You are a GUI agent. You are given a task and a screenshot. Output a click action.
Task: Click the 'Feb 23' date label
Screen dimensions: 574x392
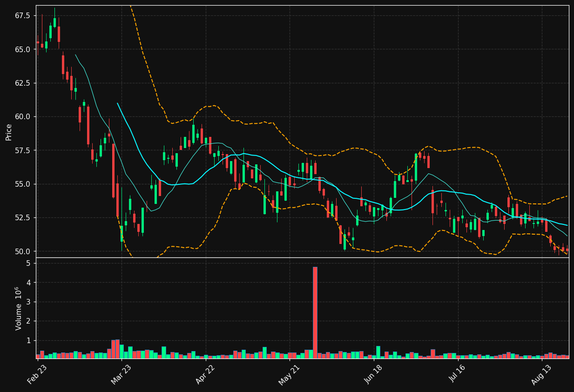pos(37,374)
